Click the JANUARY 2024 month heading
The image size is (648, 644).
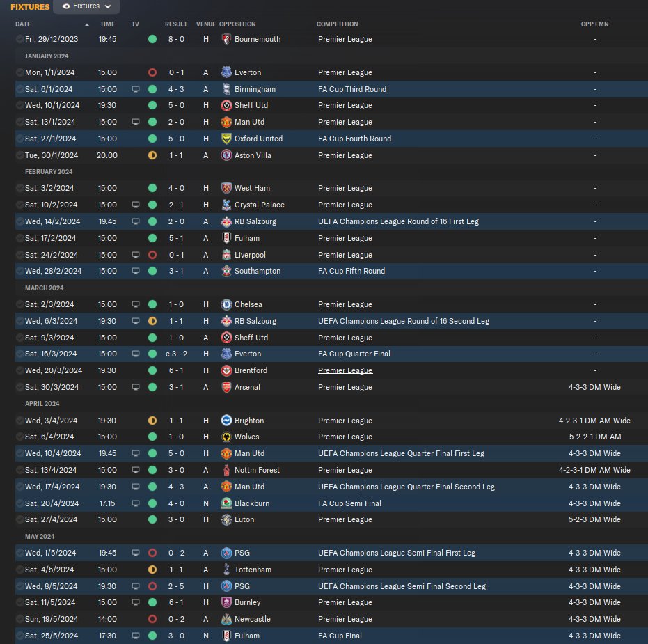(x=47, y=56)
